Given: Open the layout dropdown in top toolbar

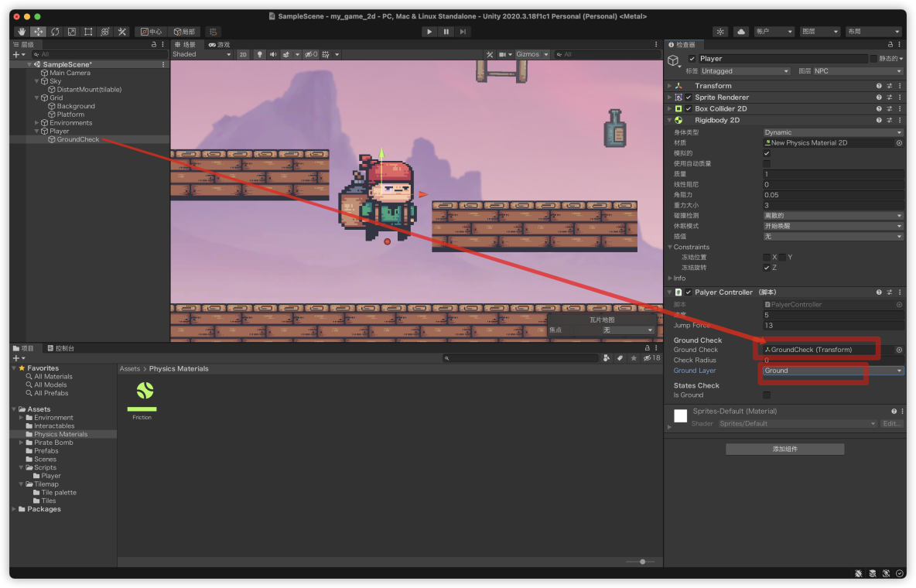Looking at the screenshot, I should [x=873, y=32].
